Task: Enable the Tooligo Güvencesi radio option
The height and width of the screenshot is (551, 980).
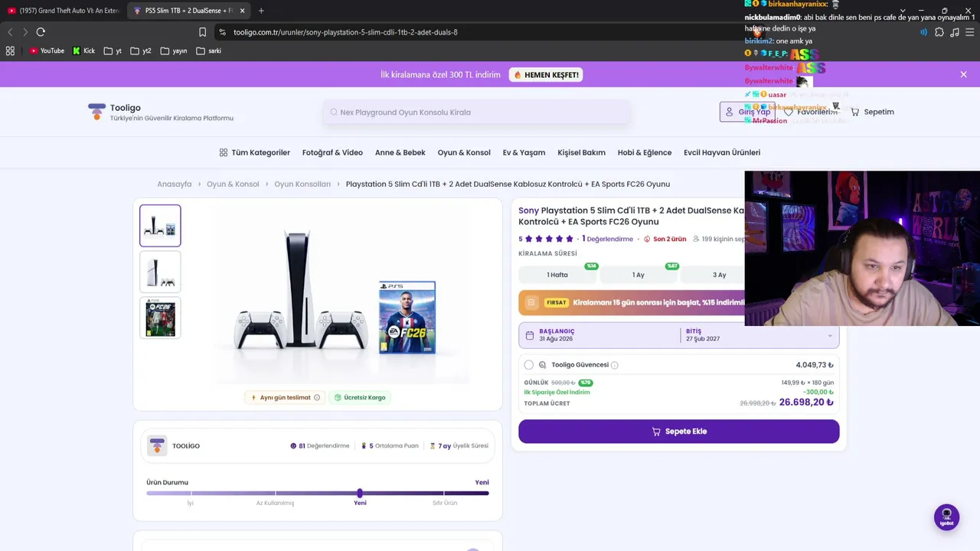Action: click(529, 365)
